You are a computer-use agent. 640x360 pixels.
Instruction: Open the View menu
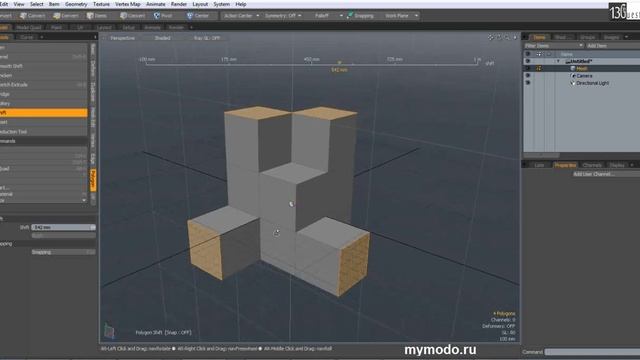19,4
